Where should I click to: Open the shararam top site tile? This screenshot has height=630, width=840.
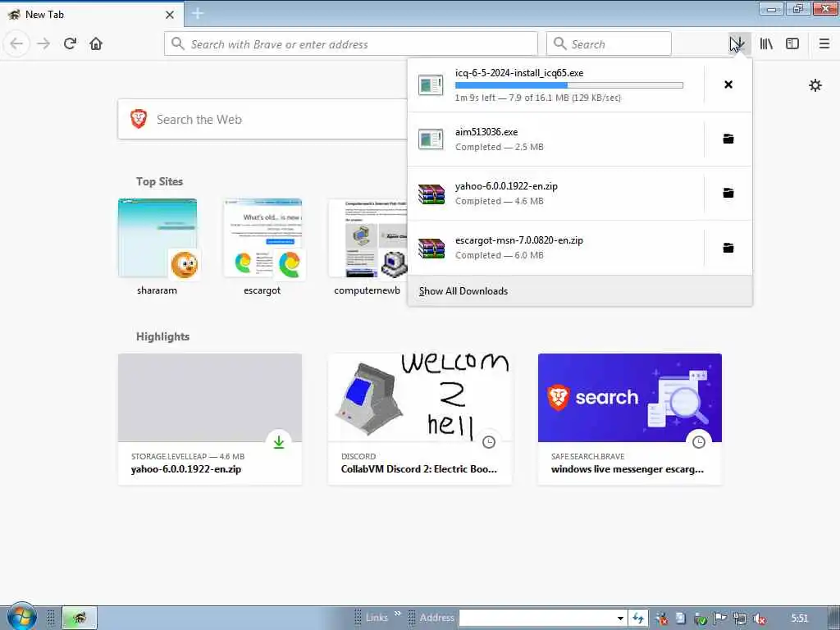pos(157,247)
